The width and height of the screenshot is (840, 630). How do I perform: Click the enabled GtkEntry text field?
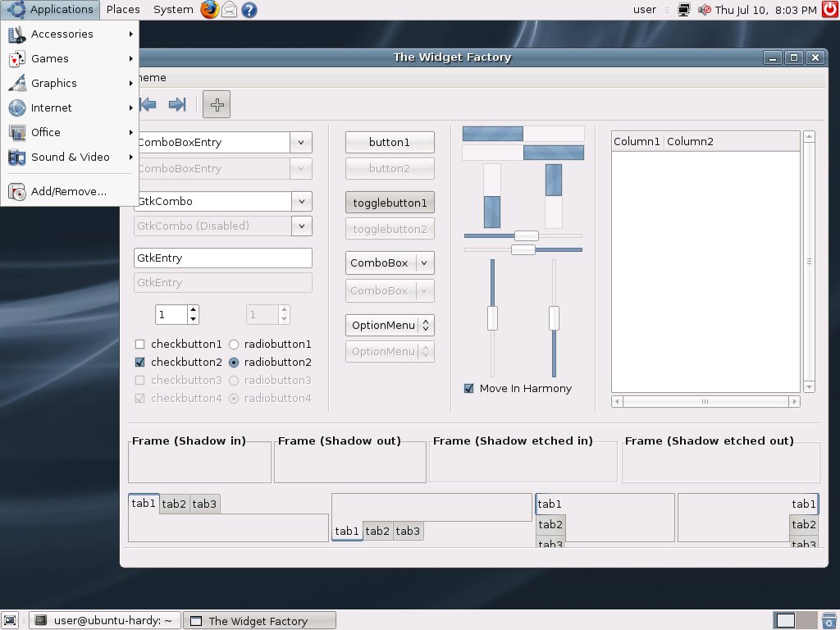tap(223, 258)
